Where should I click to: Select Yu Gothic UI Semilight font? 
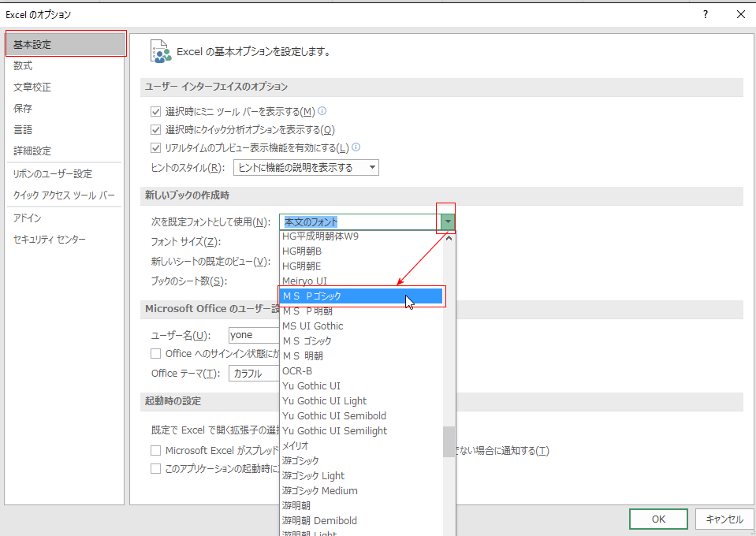(x=360, y=430)
